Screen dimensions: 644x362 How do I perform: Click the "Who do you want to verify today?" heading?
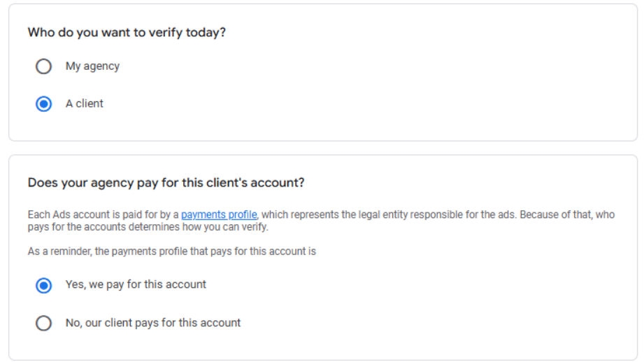(127, 32)
